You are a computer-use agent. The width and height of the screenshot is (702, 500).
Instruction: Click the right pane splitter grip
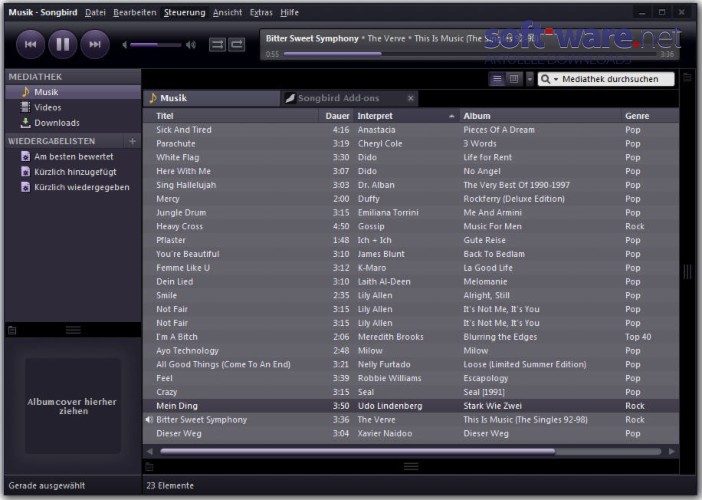688,272
